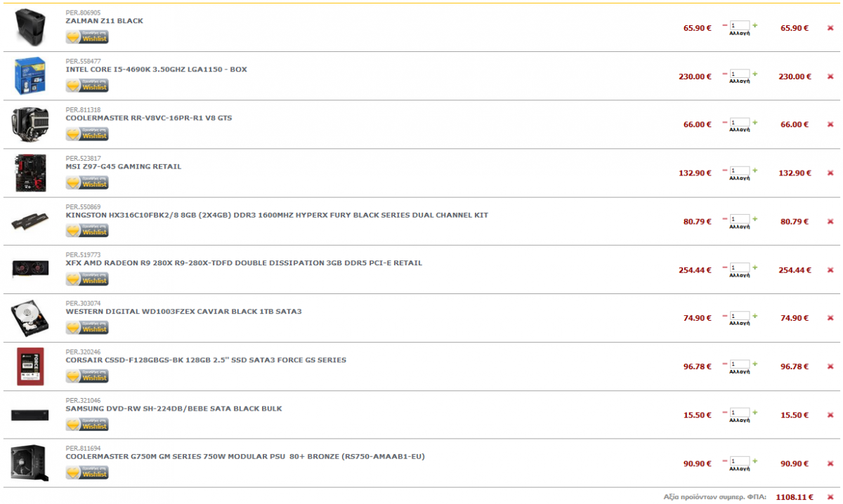Open KINGSTON HX316C10FBK2/8 product link
Screen dimensions: 843x504
pos(277,215)
